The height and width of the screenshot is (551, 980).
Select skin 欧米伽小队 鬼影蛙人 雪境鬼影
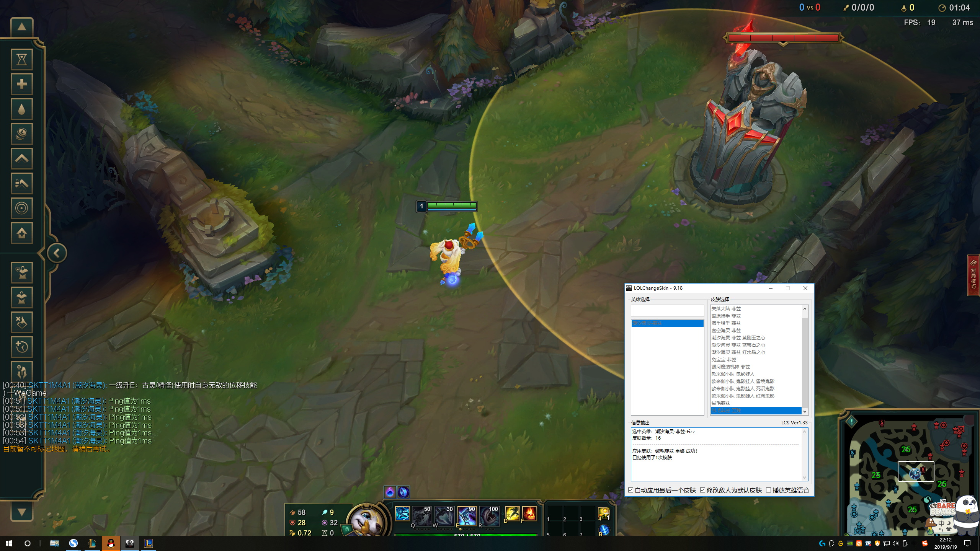coord(756,381)
